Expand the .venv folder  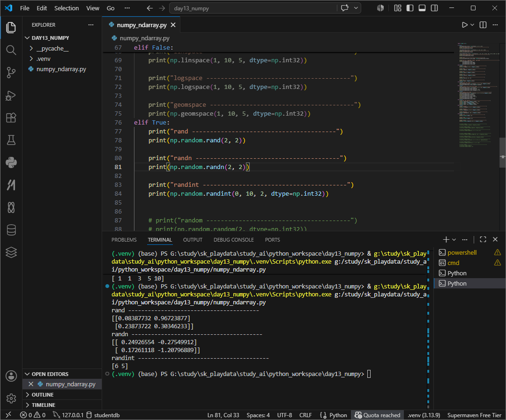pyautogui.click(x=62, y=59)
